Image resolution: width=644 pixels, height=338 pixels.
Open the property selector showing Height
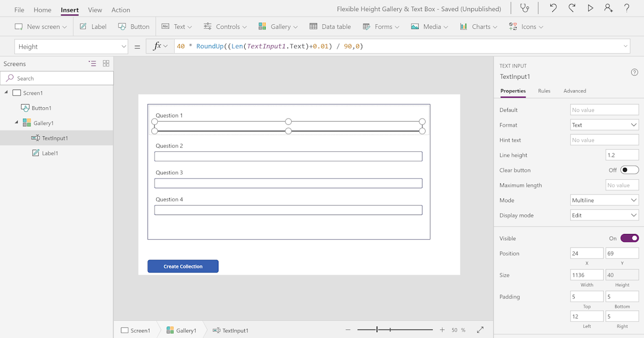coord(71,46)
